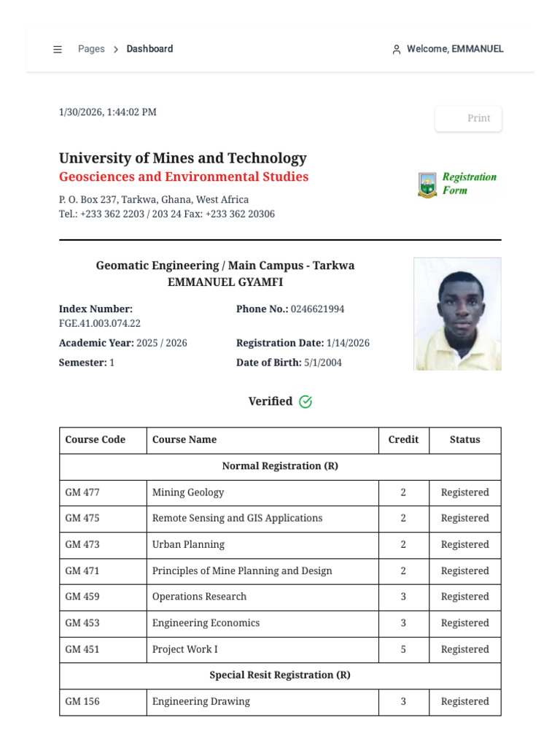Click Normal Registration (R) section row

(280, 466)
